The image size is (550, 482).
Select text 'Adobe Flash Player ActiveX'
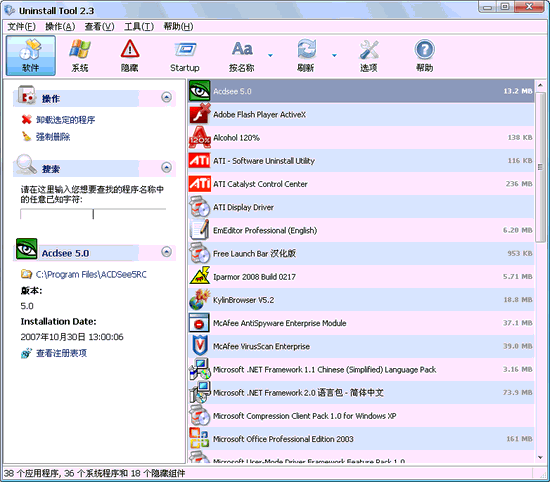(260, 115)
